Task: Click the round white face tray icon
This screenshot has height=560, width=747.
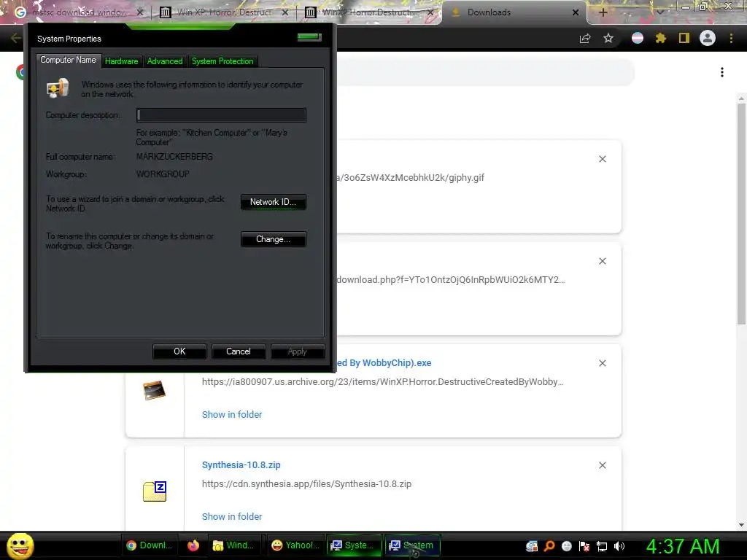Action: pos(566,546)
